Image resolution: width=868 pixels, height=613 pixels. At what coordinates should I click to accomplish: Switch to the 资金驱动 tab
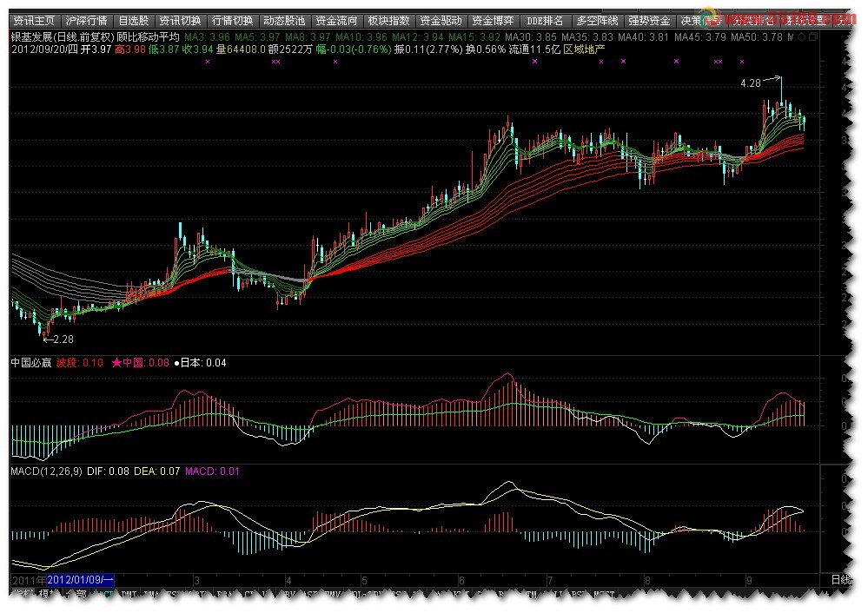pyautogui.click(x=441, y=21)
